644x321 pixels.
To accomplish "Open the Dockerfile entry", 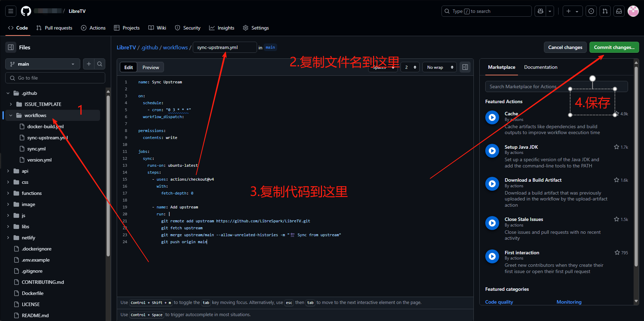I will point(33,293).
